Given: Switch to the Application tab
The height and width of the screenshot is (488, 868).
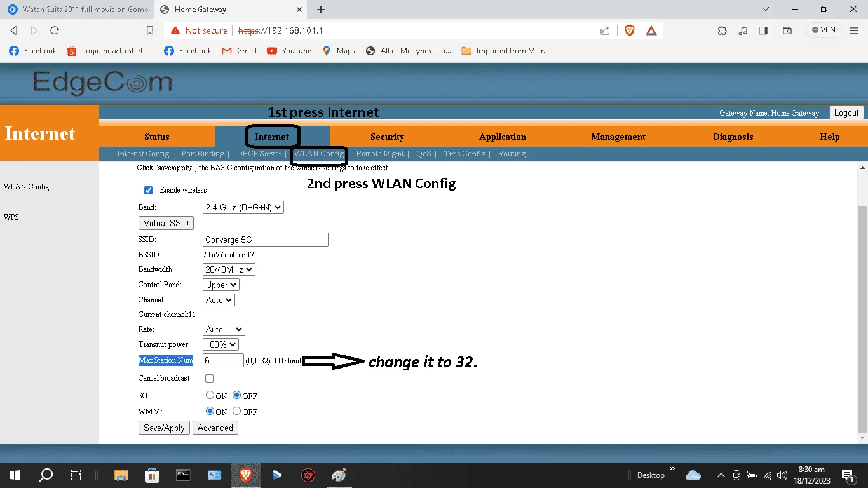Looking at the screenshot, I should tap(503, 137).
